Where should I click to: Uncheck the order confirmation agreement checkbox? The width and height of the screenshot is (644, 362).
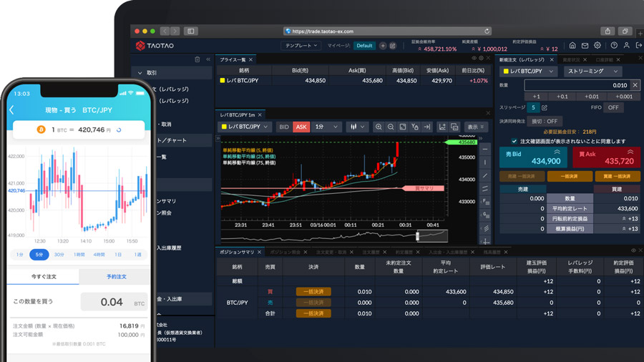coord(514,141)
